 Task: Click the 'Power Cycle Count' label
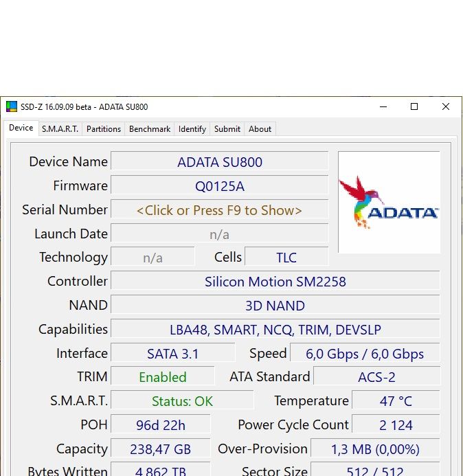pyautogui.click(x=293, y=424)
